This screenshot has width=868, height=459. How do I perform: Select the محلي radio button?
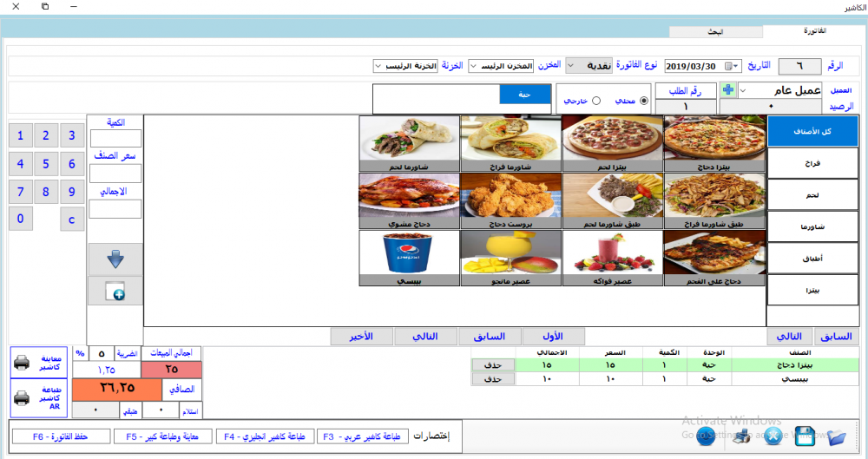click(x=643, y=101)
